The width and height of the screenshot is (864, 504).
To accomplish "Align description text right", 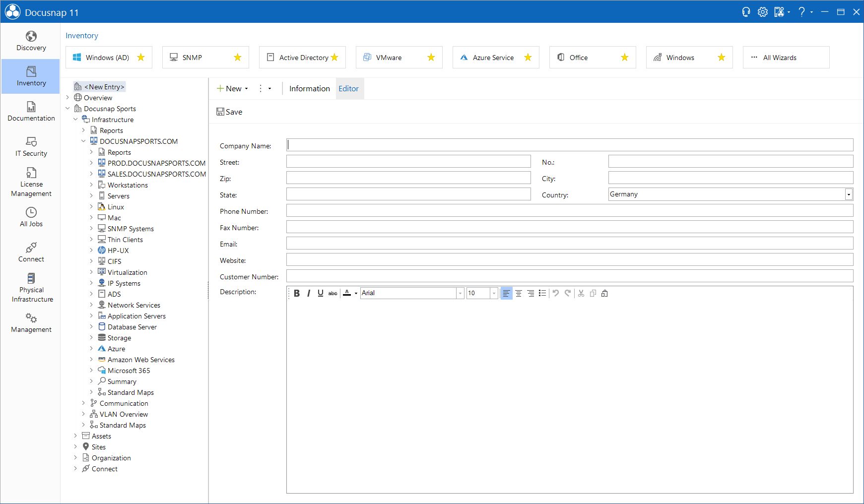I will 531,293.
